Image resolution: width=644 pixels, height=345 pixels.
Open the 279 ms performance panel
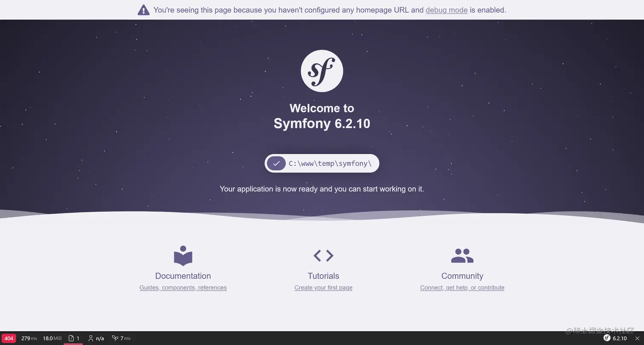pos(29,338)
